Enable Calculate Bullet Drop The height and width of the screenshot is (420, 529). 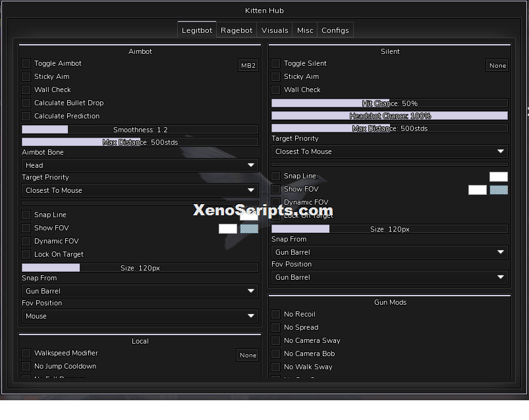tap(26, 103)
